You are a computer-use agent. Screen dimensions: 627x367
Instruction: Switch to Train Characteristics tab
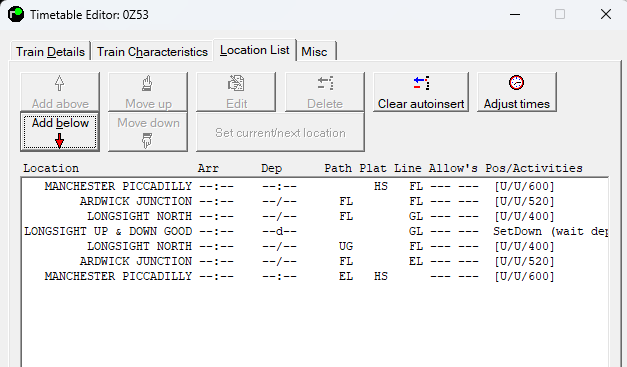(x=152, y=52)
